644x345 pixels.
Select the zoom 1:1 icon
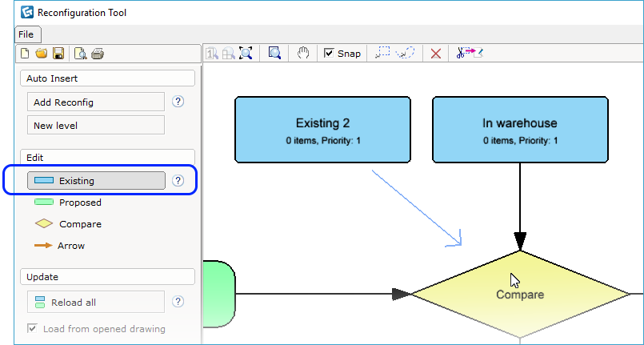212,54
